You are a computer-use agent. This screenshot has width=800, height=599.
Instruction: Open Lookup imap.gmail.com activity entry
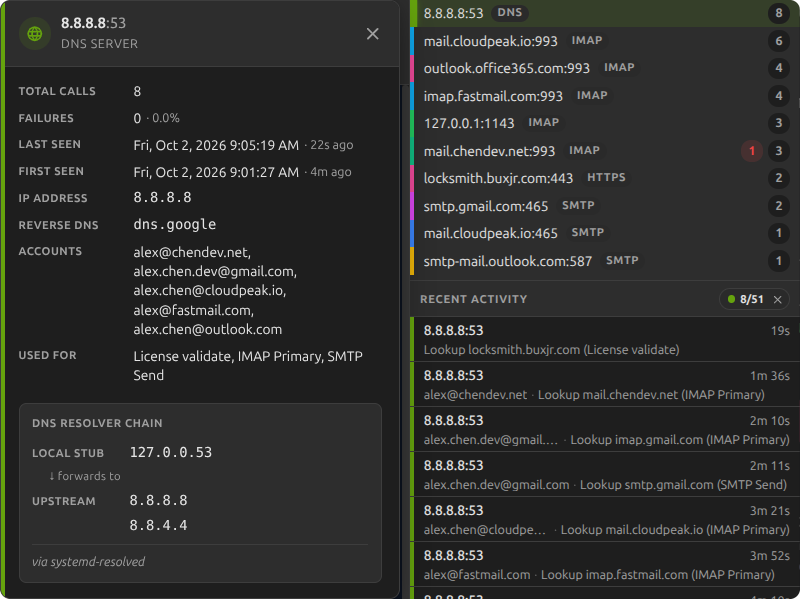pyautogui.click(x=605, y=430)
